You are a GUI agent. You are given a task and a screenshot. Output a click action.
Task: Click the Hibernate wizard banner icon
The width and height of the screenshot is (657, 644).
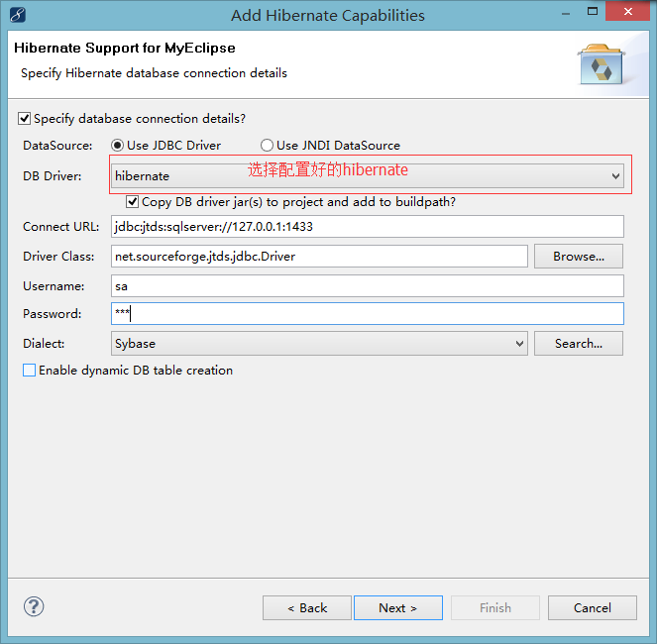(x=602, y=64)
